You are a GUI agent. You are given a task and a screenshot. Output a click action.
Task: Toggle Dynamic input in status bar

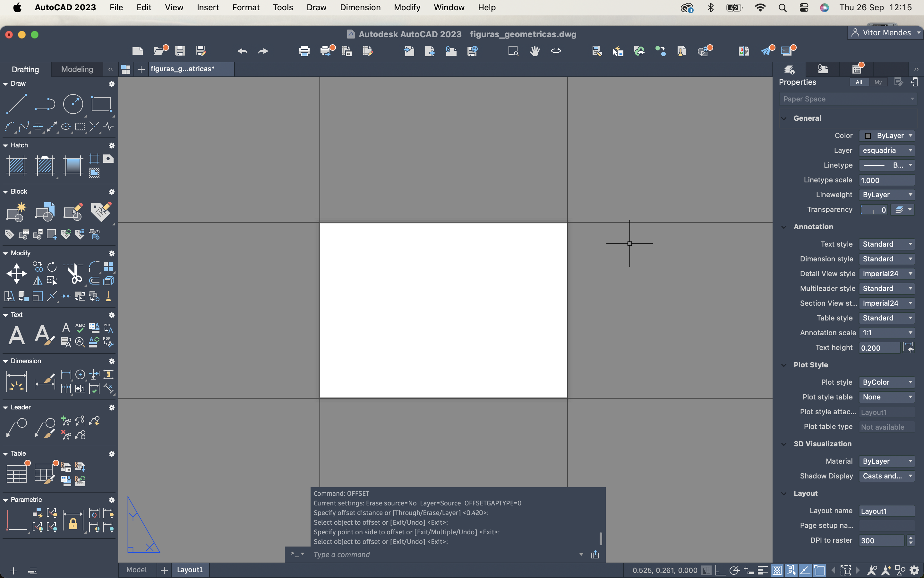749,570
